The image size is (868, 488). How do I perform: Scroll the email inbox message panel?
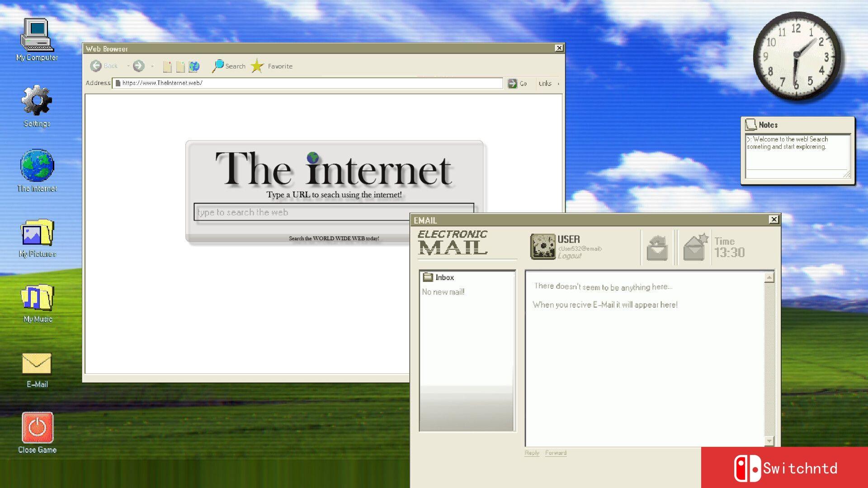pos(769,357)
